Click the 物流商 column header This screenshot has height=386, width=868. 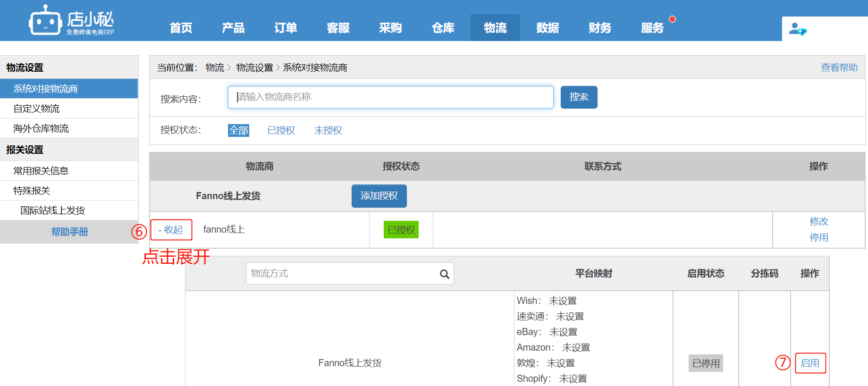(x=260, y=166)
